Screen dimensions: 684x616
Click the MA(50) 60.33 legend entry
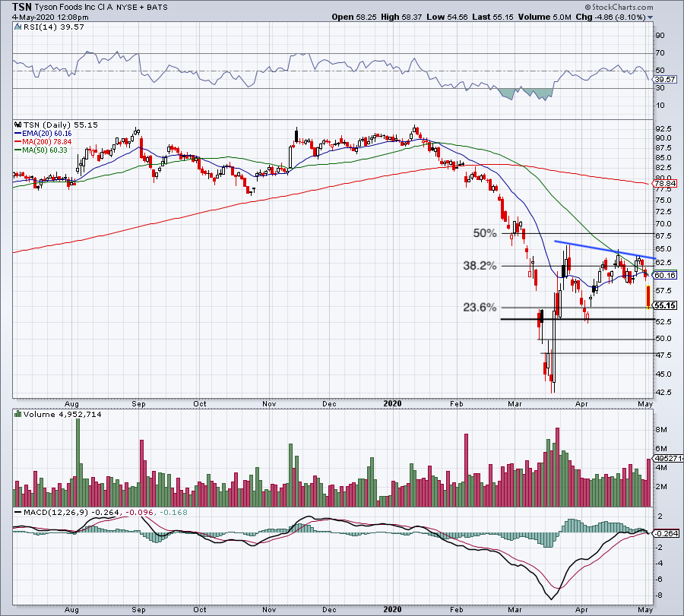(41, 150)
